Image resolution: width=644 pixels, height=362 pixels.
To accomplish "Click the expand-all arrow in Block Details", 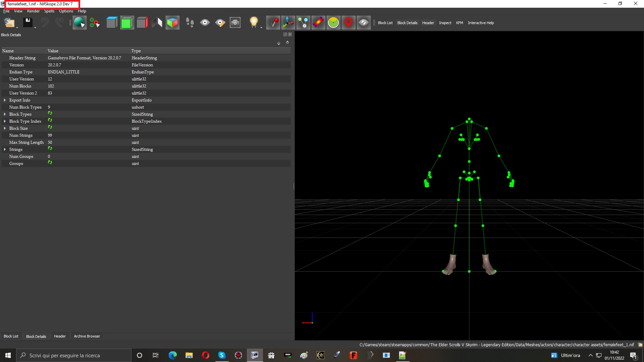I will (279, 43).
